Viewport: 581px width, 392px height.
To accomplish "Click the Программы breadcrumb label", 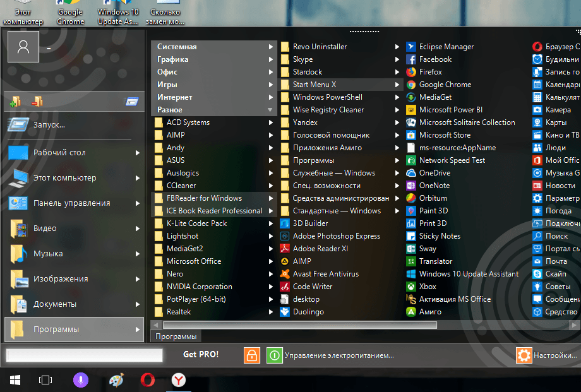I will [x=176, y=336].
